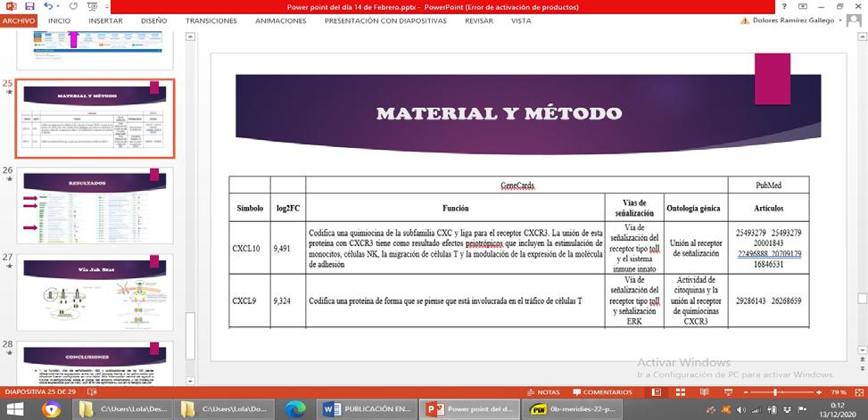Toggle the NOTAS pane button
Image resolution: width=868 pixels, height=420 pixels.
[543, 391]
